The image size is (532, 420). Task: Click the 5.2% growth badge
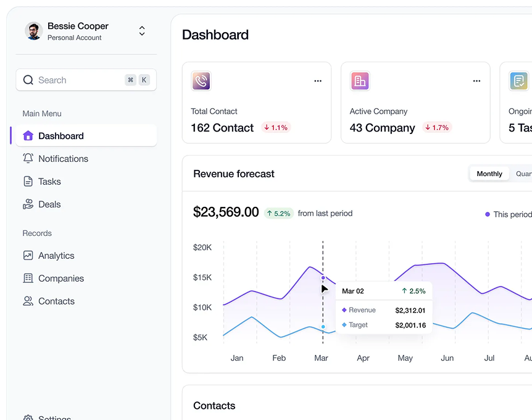(x=278, y=214)
